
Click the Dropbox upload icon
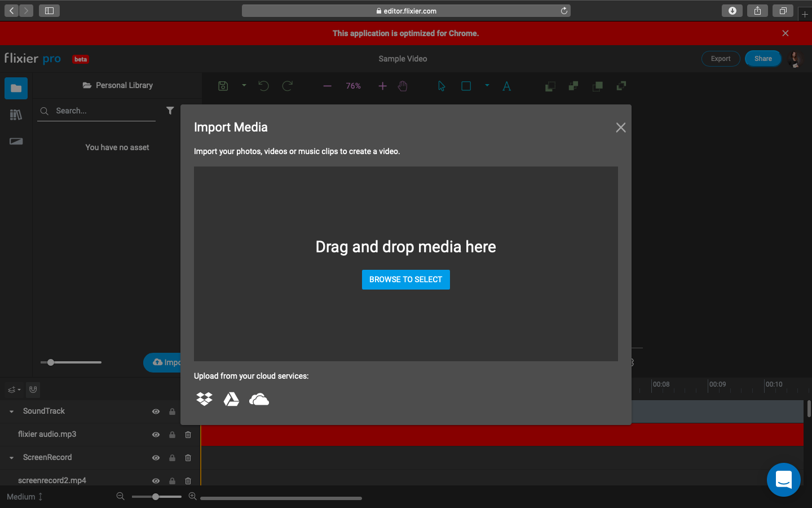204,399
